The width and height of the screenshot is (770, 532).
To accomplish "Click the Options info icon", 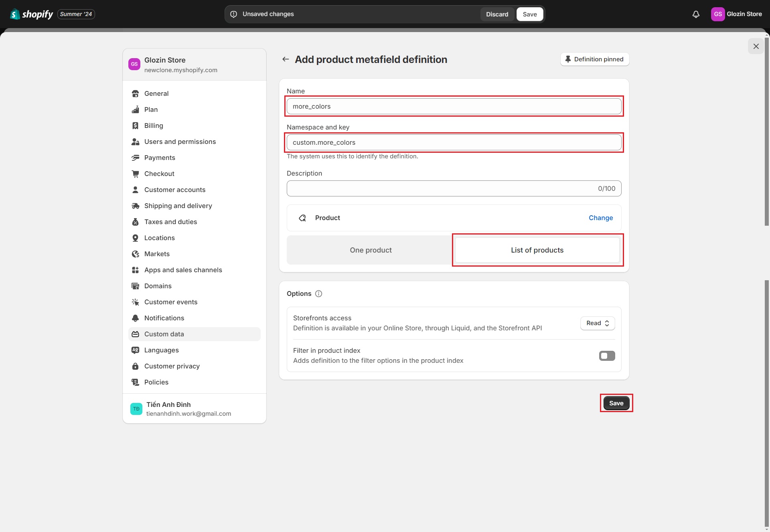I will tap(319, 294).
